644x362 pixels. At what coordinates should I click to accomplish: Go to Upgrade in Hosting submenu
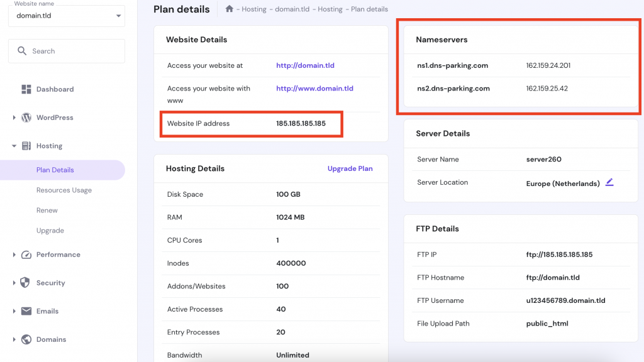[x=50, y=231]
